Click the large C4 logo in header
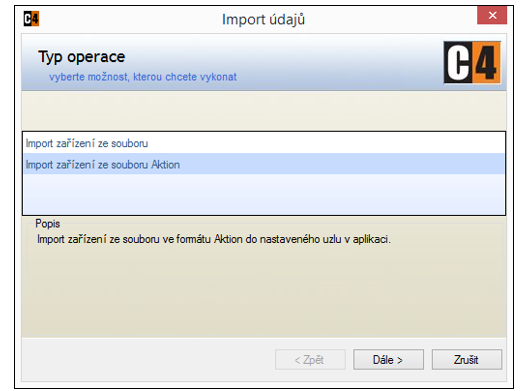 pos(472,62)
